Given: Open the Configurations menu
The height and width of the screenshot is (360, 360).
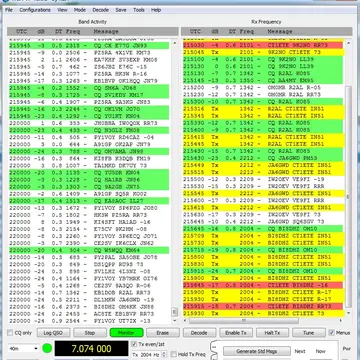Looking at the screenshot, I should pos(35,10).
